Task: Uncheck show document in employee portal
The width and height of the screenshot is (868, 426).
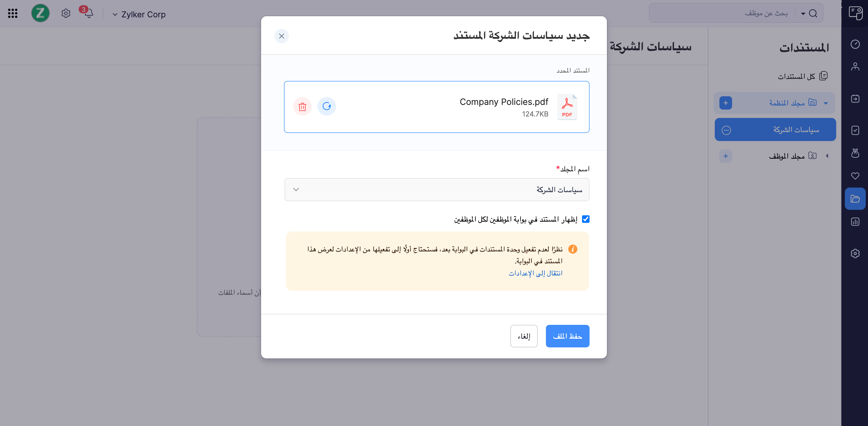Action: (x=586, y=219)
